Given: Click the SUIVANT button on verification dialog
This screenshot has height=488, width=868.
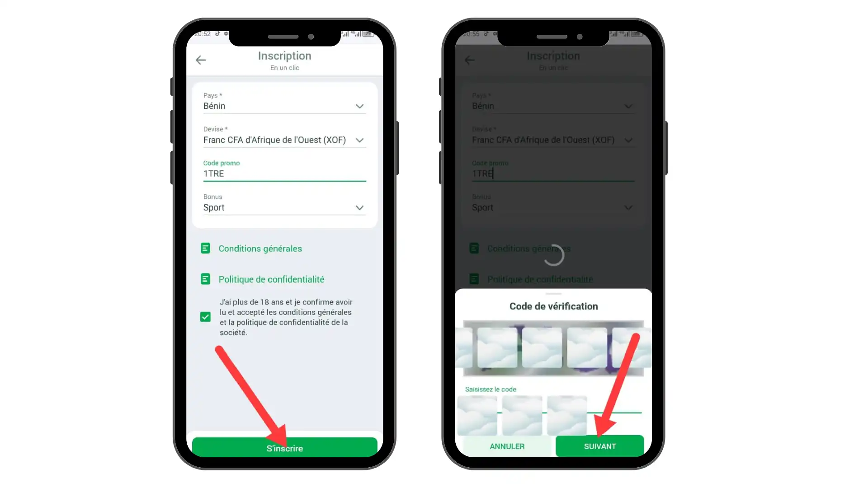Looking at the screenshot, I should point(600,446).
